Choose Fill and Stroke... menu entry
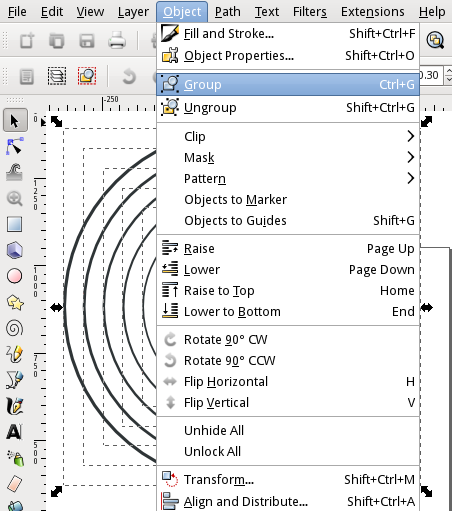The height and width of the screenshot is (511, 452). coord(288,34)
